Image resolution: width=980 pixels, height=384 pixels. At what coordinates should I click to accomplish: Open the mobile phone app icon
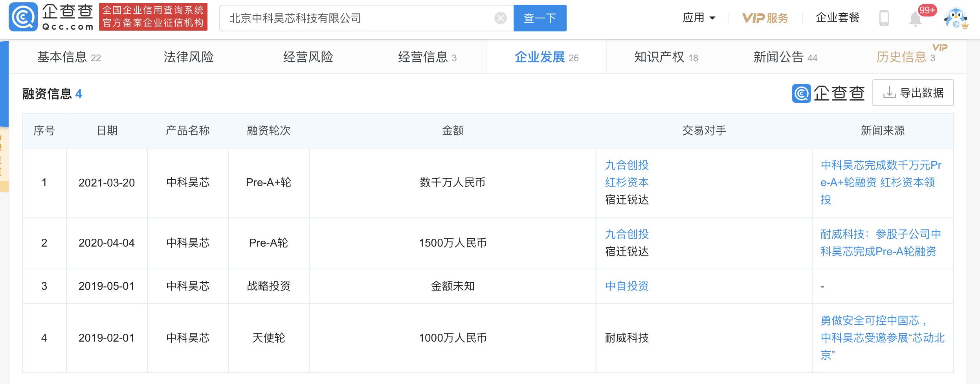[x=884, y=18]
